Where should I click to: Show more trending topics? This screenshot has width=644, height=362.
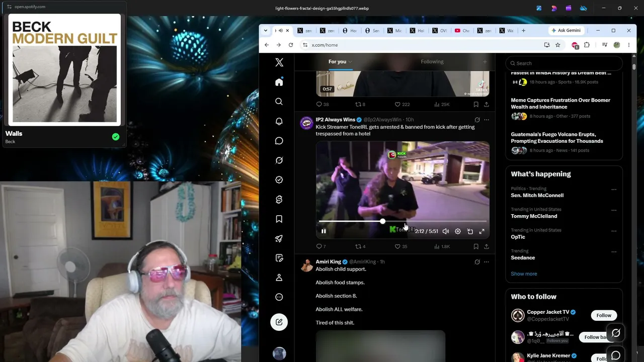(x=524, y=274)
